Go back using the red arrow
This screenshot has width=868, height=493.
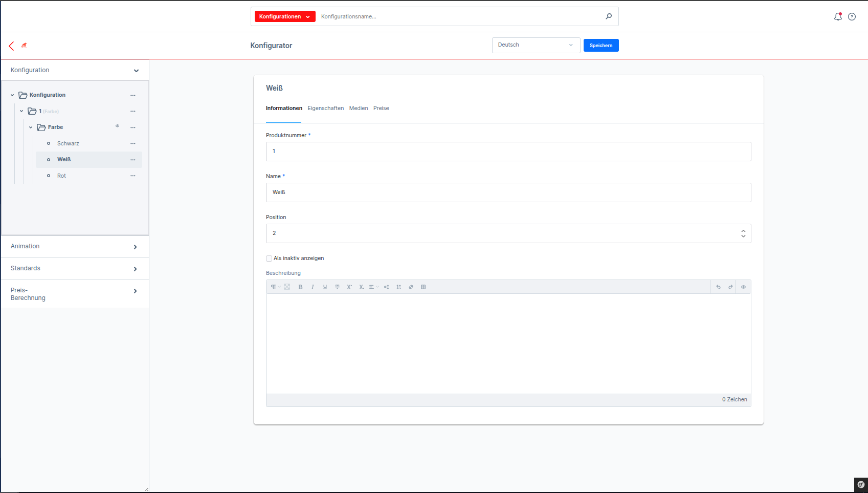tap(11, 46)
